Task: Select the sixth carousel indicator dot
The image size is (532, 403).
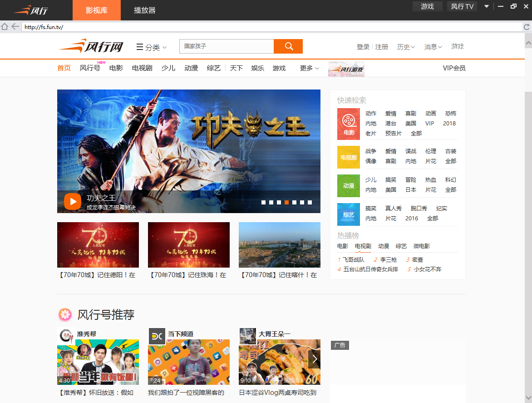Action: [x=302, y=202]
